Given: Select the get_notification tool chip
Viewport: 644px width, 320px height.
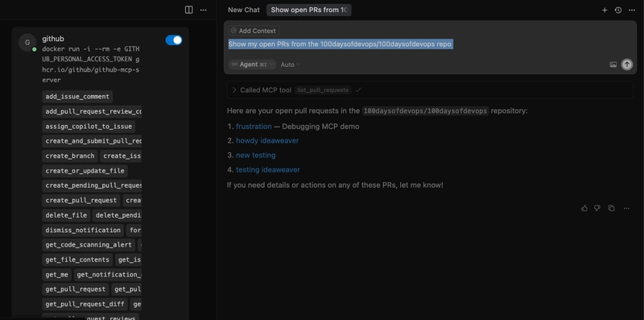Looking at the screenshot, I should coord(108,274).
